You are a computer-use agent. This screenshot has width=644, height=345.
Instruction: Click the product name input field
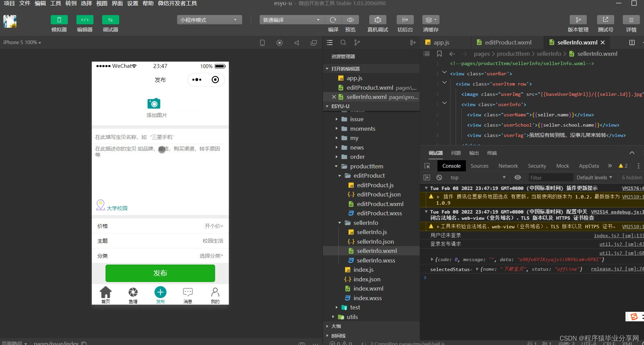click(x=160, y=137)
